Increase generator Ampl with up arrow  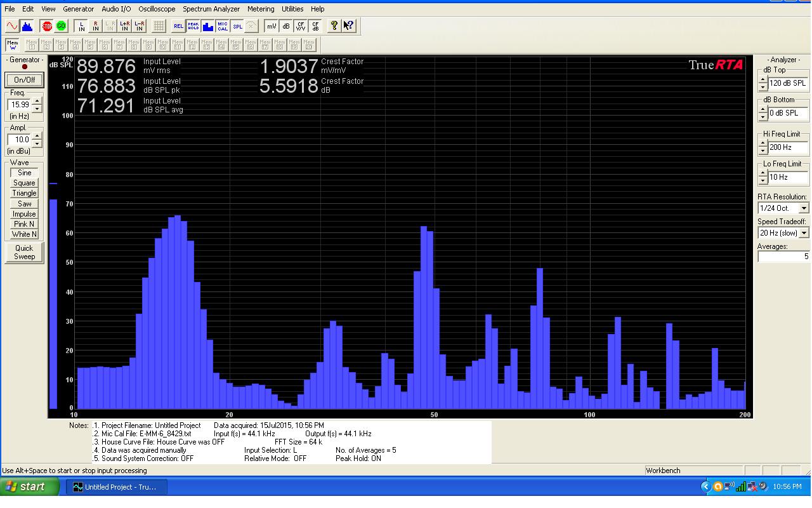pyautogui.click(x=37, y=136)
